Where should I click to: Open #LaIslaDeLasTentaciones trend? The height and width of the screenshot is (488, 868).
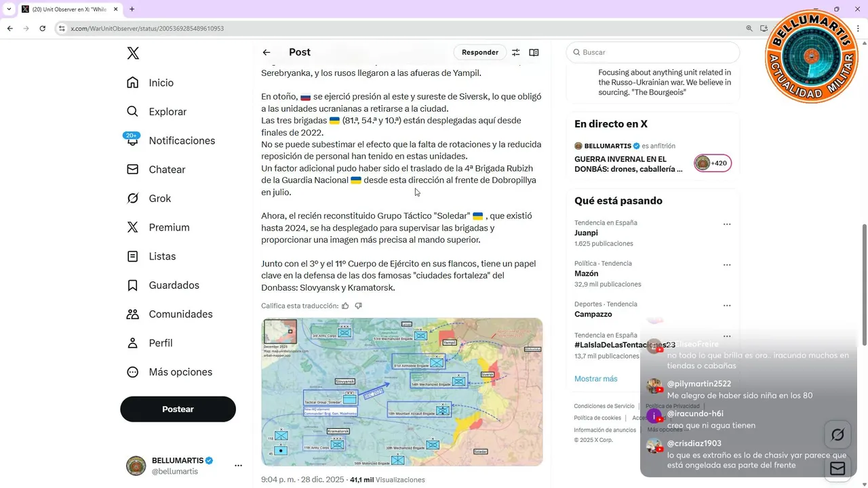coord(624,345)
